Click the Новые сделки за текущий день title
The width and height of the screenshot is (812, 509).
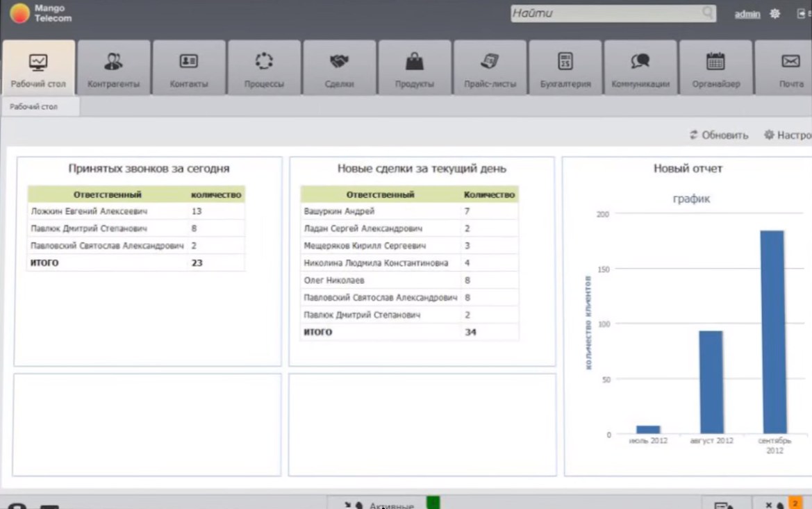tap(422, 168)
